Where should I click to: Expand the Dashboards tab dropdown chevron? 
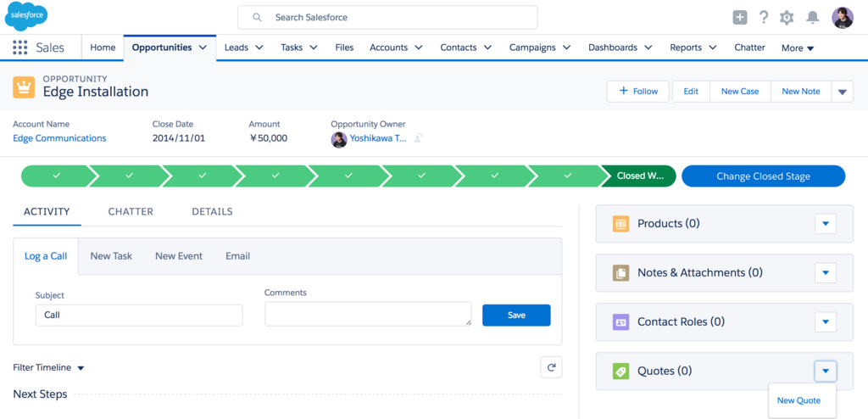click(x=648, y=47)
